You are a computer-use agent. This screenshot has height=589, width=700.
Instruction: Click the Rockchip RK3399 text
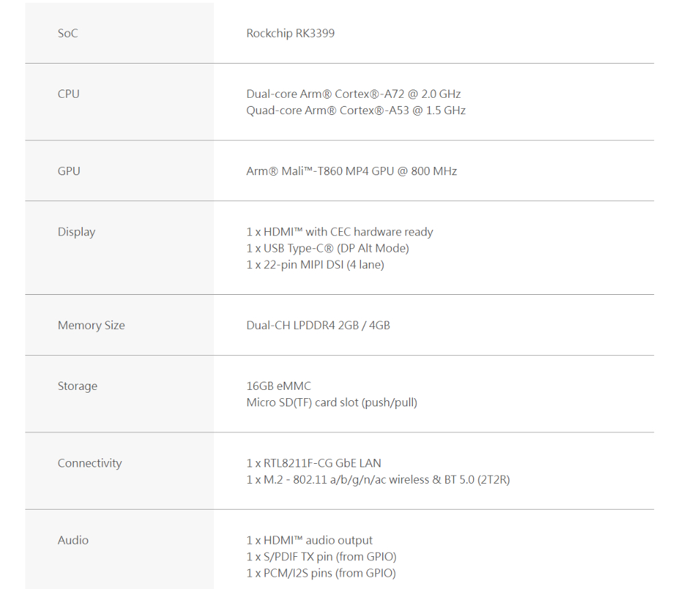click(290, 34)
